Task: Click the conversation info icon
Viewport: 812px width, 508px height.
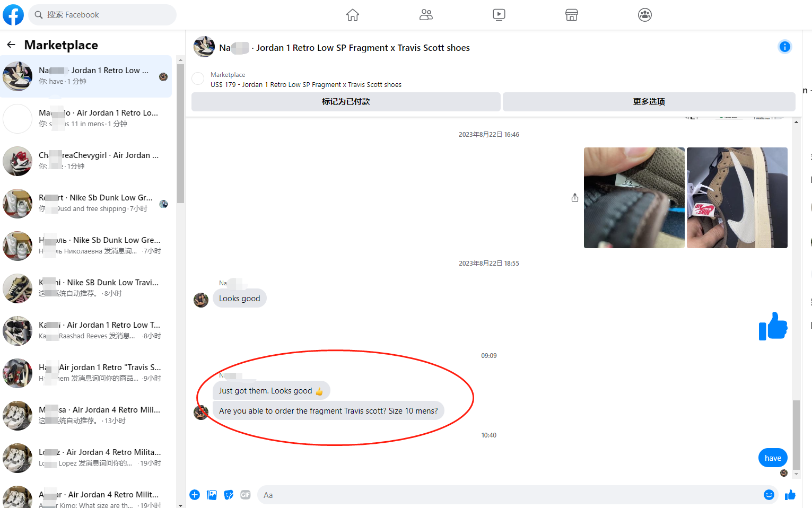Action: pos(784,47)
